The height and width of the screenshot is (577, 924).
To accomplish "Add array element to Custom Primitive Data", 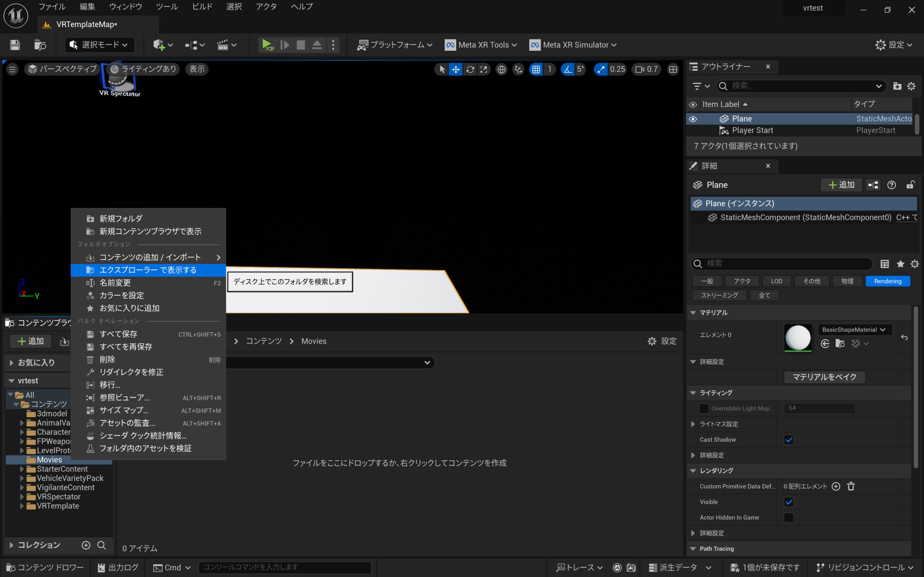I will (836, 486).
